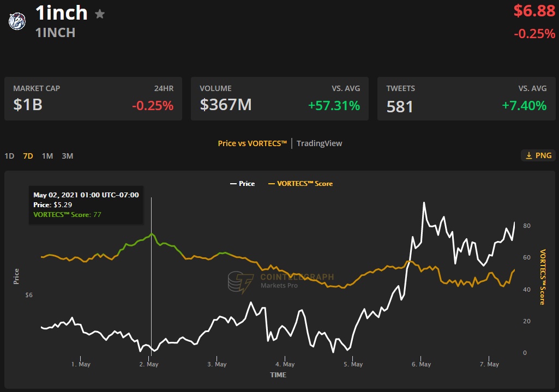This screenshot has width=559, height=392.
Task: Click the 80 mark on VORTECS score axis
Action: pyautogui.click(x=527, y=226)
